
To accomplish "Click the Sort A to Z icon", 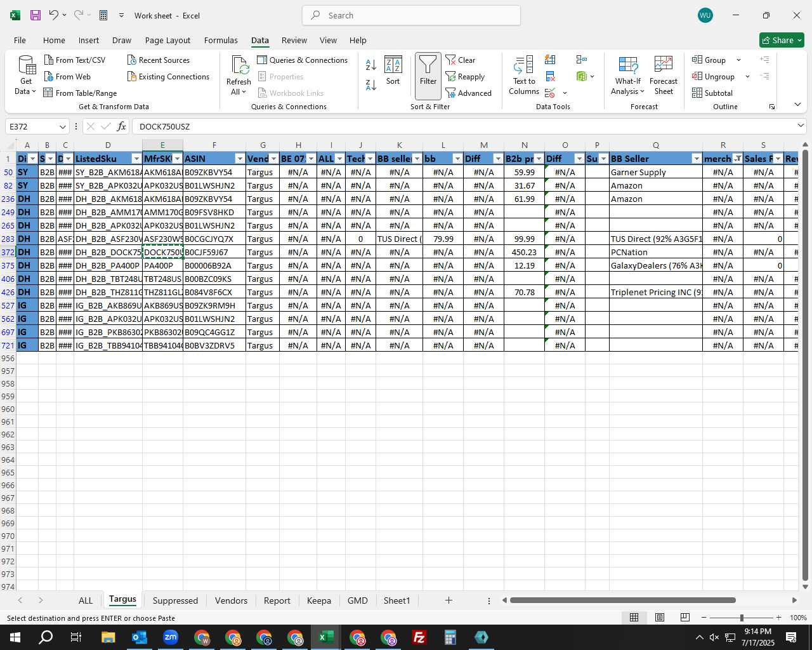I will point(371,65).
